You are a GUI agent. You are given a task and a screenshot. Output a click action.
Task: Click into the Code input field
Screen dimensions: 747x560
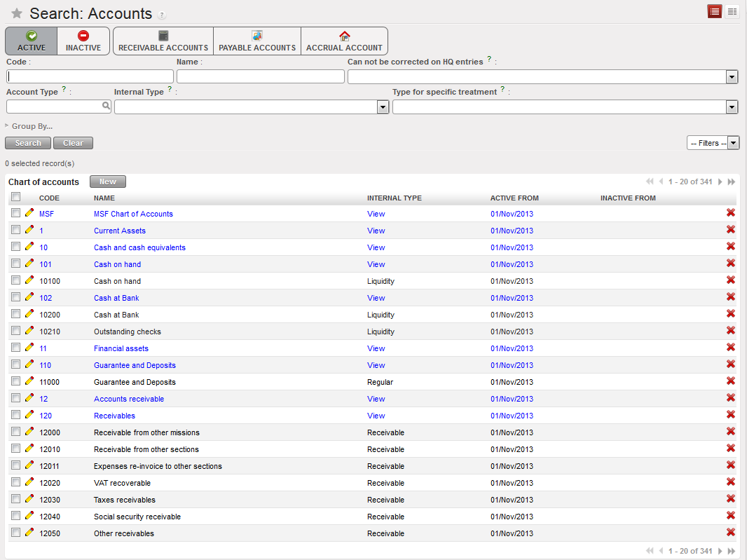coord(90,76)
